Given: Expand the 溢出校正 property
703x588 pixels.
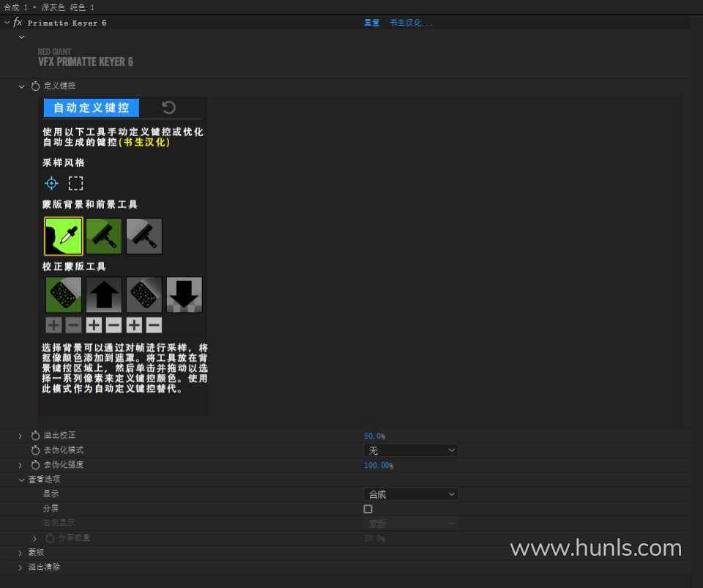Looking at the screenshot, I should (21, 436).
